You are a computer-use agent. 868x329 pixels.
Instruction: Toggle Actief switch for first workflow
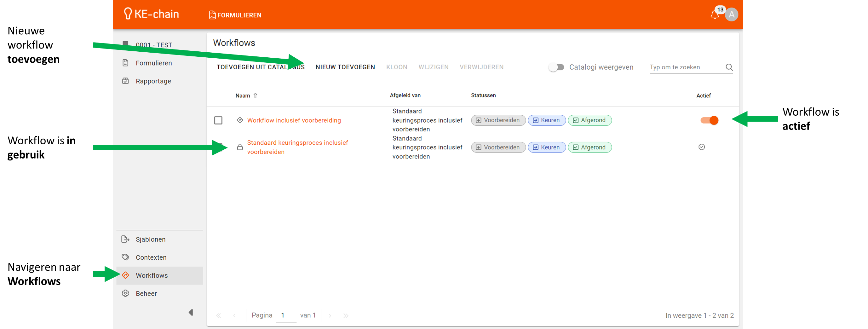(x=709, y=120)
